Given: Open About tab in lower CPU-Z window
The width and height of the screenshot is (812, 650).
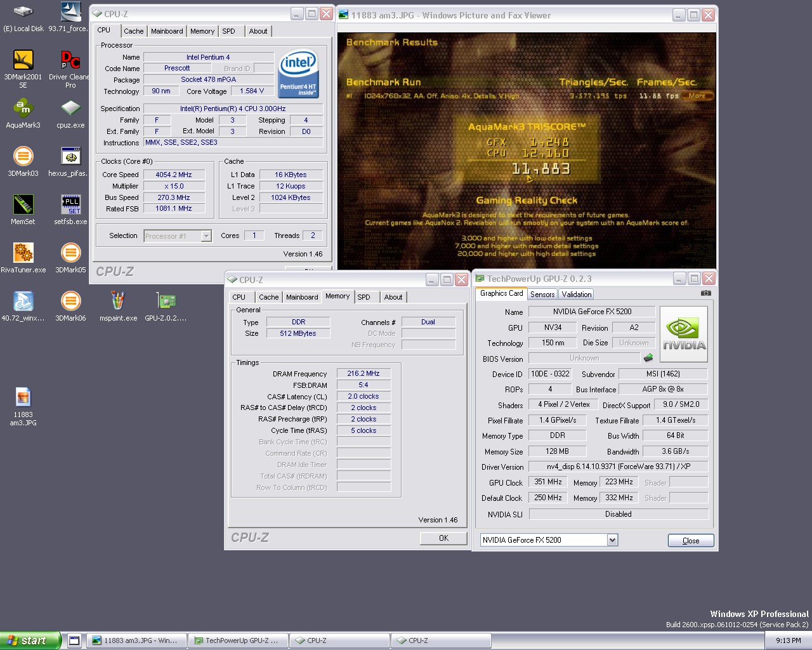Looking at the screenshot, I should coord(393,297).
